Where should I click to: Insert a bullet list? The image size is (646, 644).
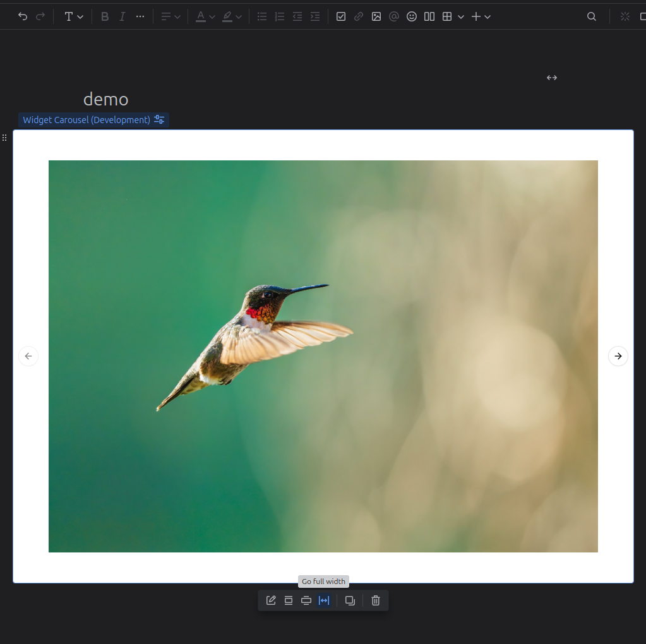(x=262, y=16)
